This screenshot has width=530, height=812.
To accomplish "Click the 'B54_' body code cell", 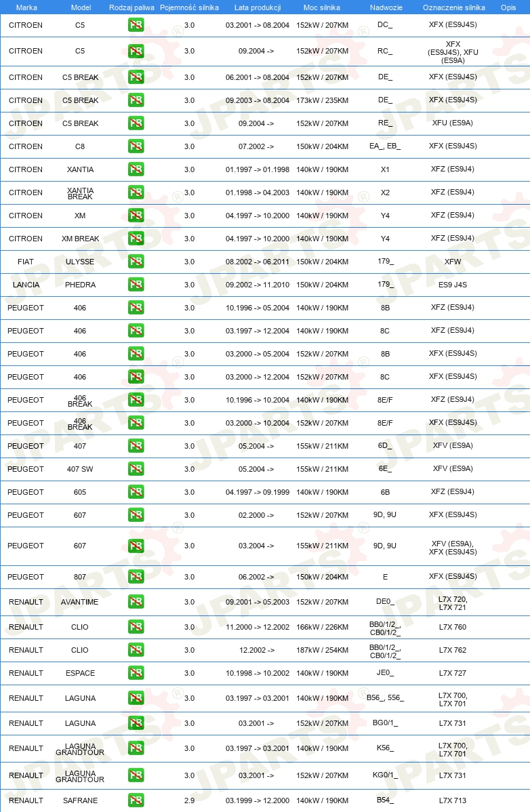I will tap(385, 800).
